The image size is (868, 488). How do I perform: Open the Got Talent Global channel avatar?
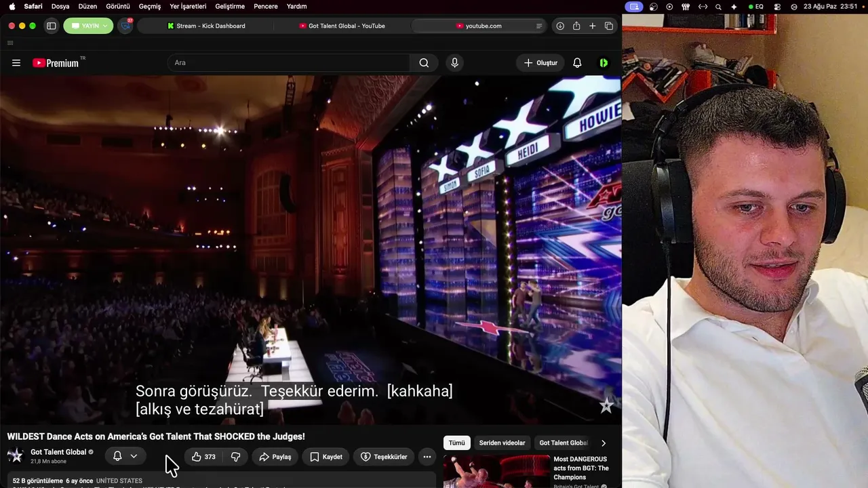point(16,455)
